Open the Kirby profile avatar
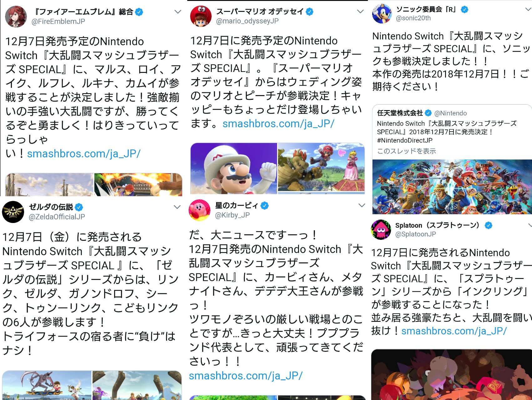The height and width of the screenshot is (400, 532). click(200, 210)
